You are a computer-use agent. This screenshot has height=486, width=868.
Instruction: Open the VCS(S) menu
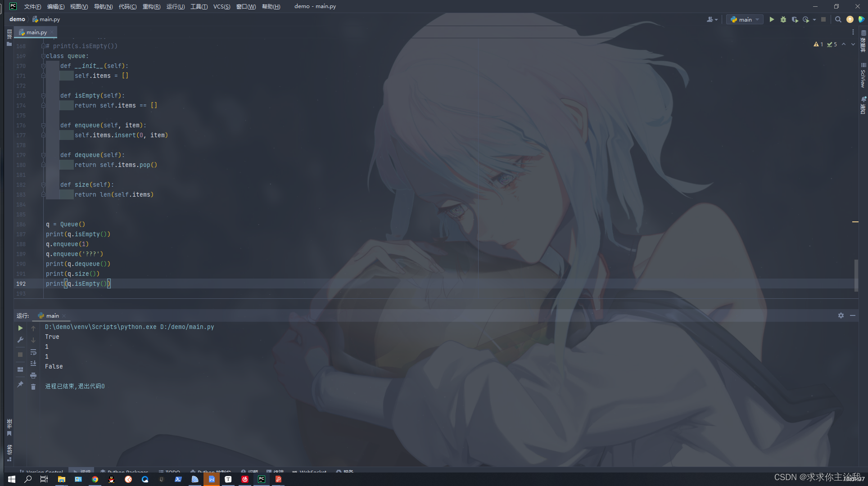[x=222, y=6]
